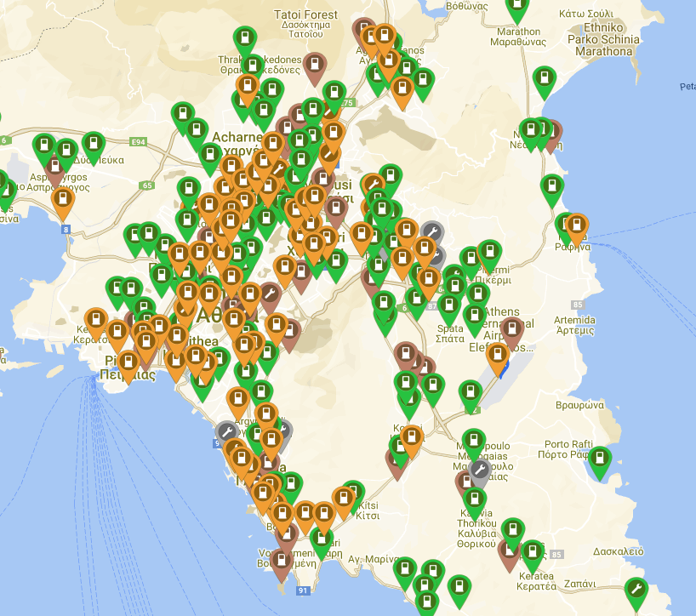The width and height of the screenshot is (696, 616).
Task: Click the green charger pin at Markopoulo
Action: pos(474,443)
